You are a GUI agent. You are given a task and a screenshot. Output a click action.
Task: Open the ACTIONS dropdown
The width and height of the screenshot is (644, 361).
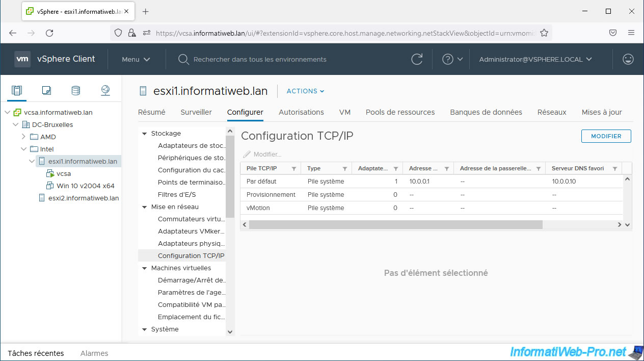306,91
